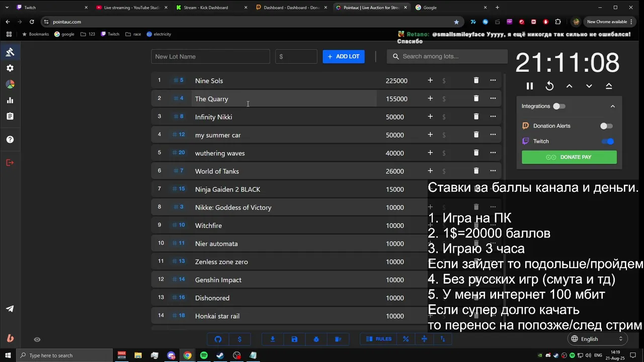Image resolution: width=644 pixels, height=362 pixels.
Task: Switch to the Donation Alerts Dashboard tab
Action: [292, 8]
